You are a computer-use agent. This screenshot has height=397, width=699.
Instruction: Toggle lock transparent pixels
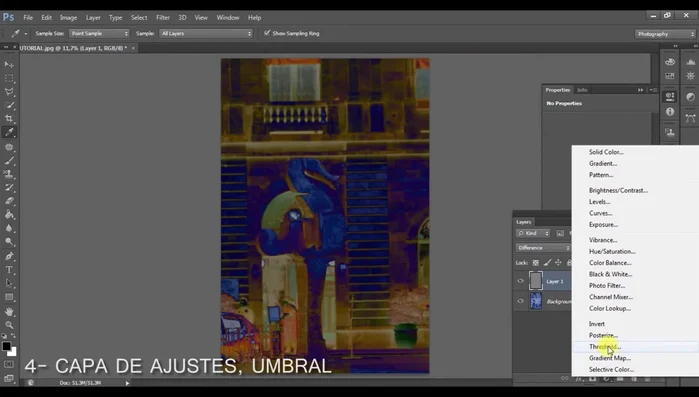click(536, 262)
